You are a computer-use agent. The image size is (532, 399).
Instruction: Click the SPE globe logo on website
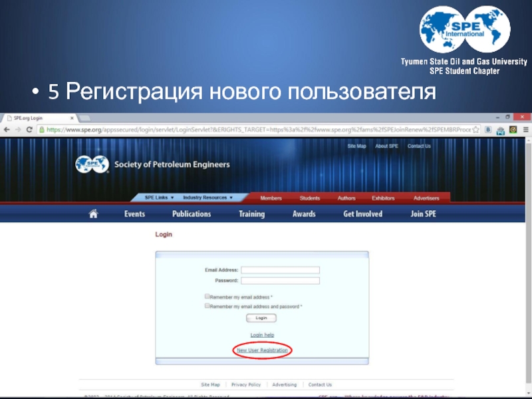(x=92, y=164)
